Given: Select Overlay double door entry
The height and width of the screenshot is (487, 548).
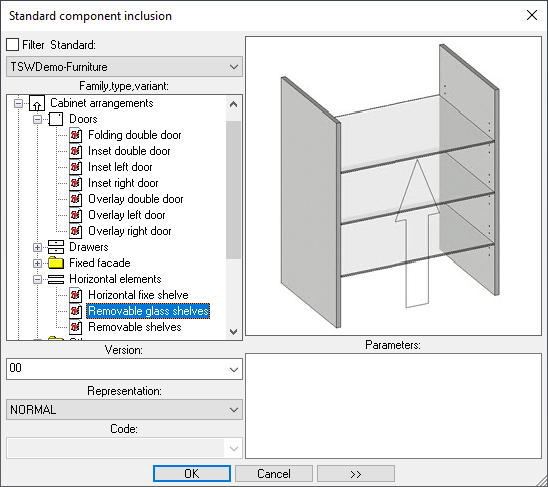Looking at the screenshot, I should tap(136, 199).
